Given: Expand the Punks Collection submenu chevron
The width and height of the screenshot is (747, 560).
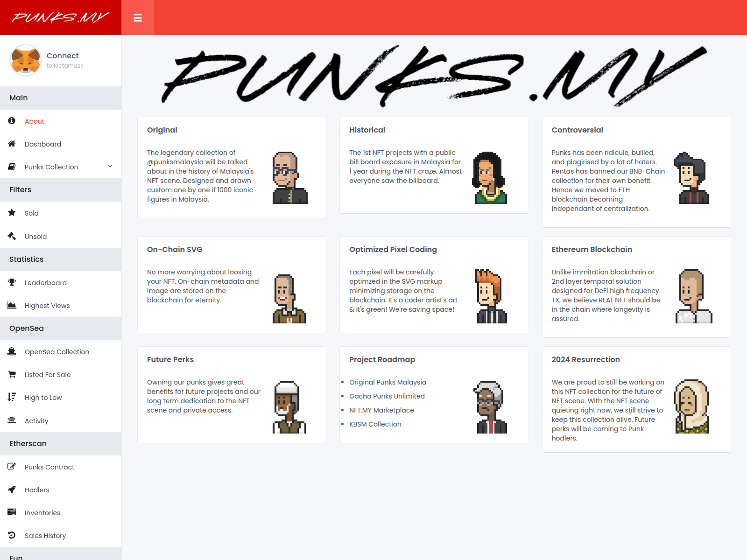Looking at the screenshot, I should pyautogui.click(x=110, y=167).
